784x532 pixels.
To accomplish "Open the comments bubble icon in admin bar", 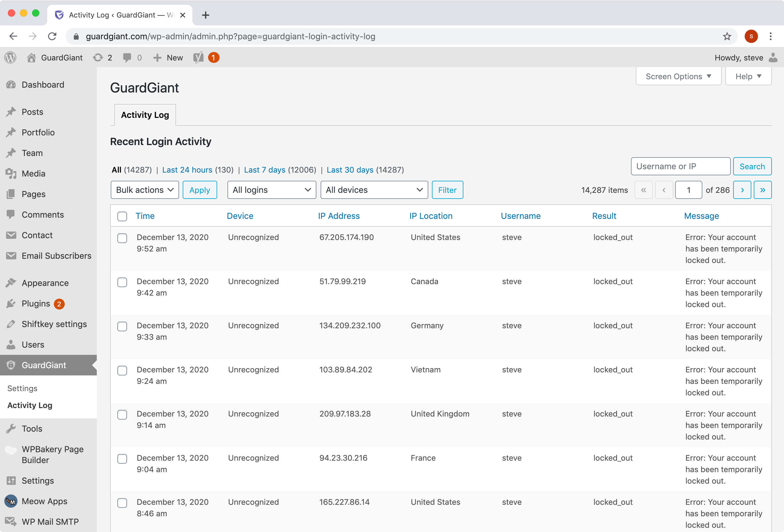I will pyautogui.click(x=127, y=58).
